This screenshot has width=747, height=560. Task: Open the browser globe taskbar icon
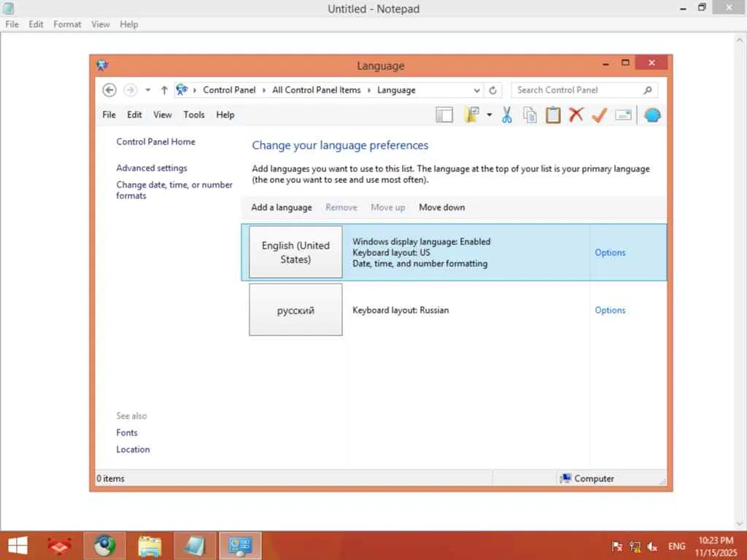pos(105,546)
